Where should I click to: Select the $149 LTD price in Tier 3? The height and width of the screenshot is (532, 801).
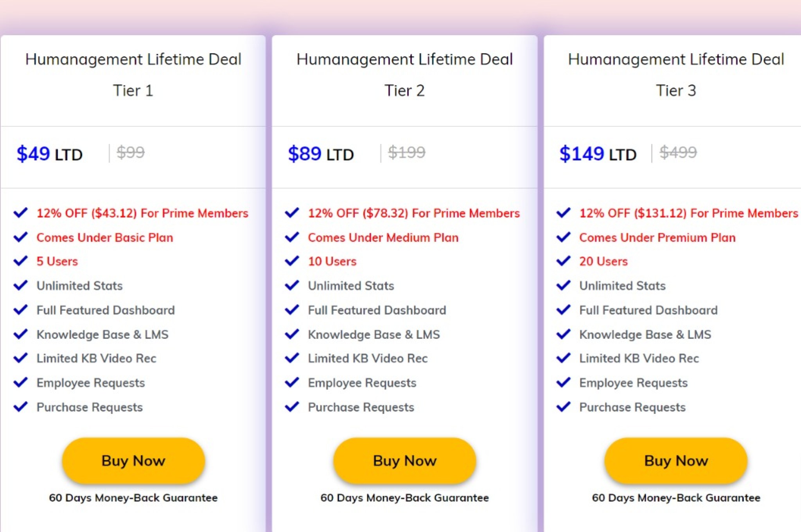pos(598,154)
